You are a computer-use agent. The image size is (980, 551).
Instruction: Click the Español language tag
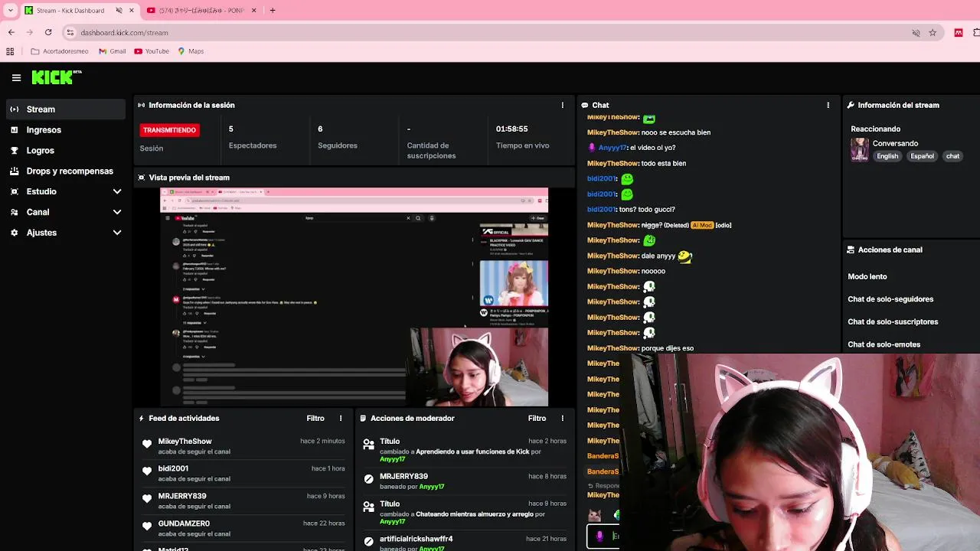pyautogui.click(x=922, y=156)
